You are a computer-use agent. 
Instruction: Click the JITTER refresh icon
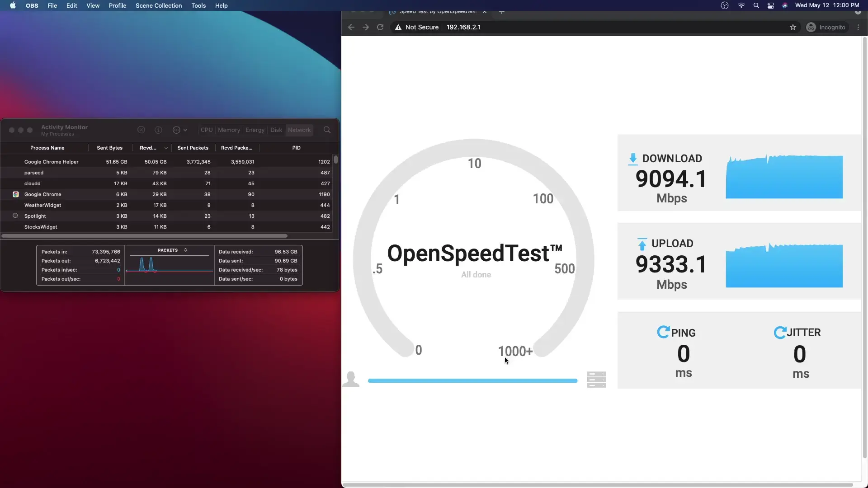tap(780, 333)
